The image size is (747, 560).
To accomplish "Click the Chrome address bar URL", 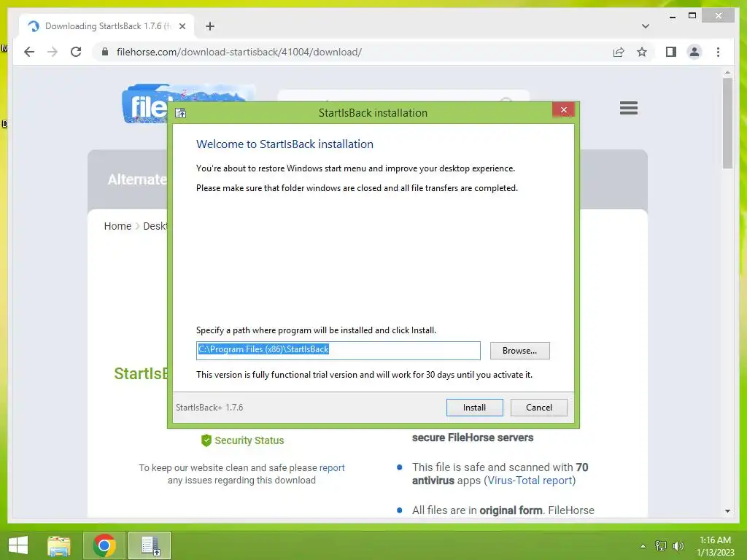I will click(239, 52).
